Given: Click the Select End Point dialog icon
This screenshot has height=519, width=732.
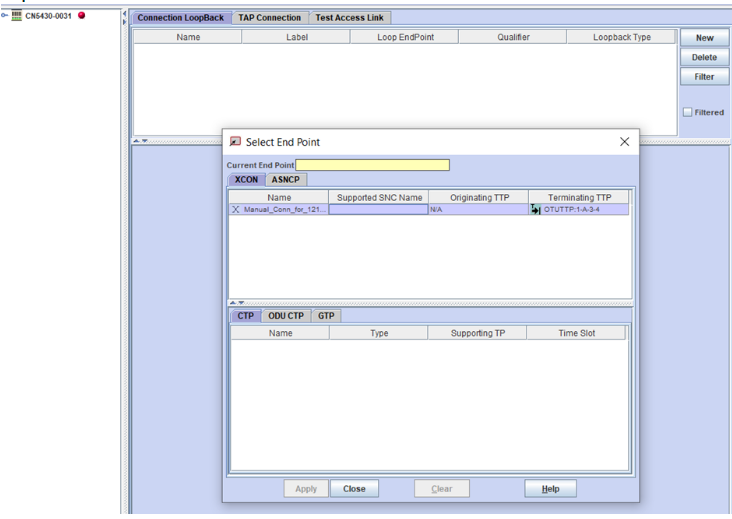Looking at the screenshot, I should pyautogui.click(x=235, y=142).
